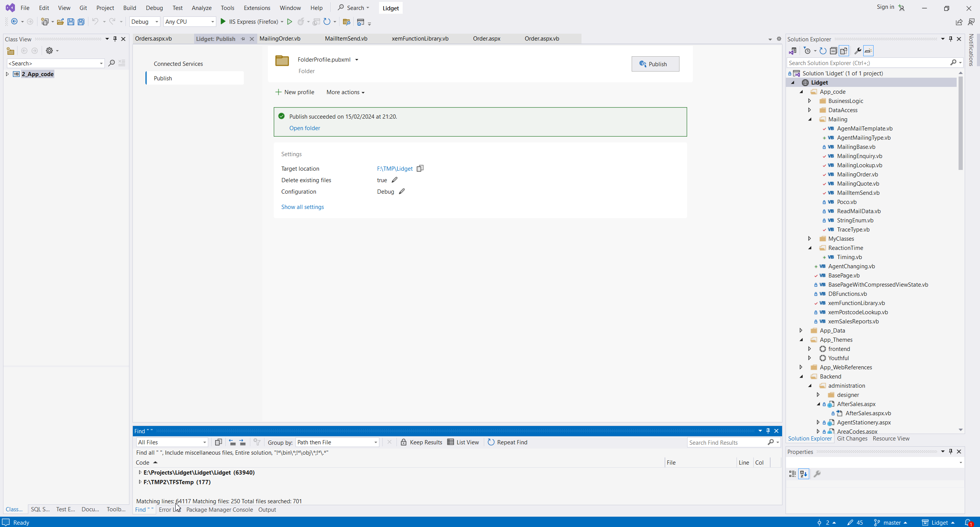Click the Publish button
Viewport: 980px width, 527px height.
click(x=655, y=64)
